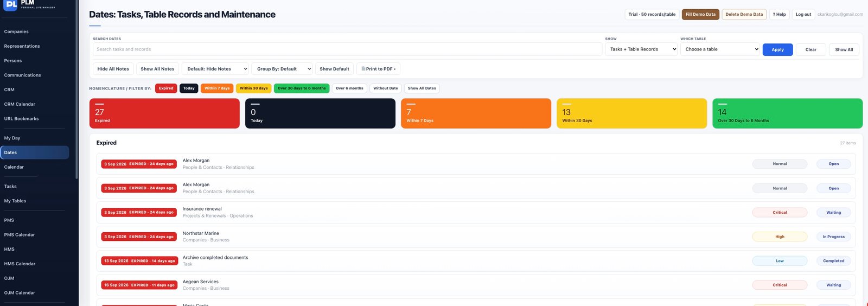Open the Persons section
868x306 pixels.
click(13, 61)
